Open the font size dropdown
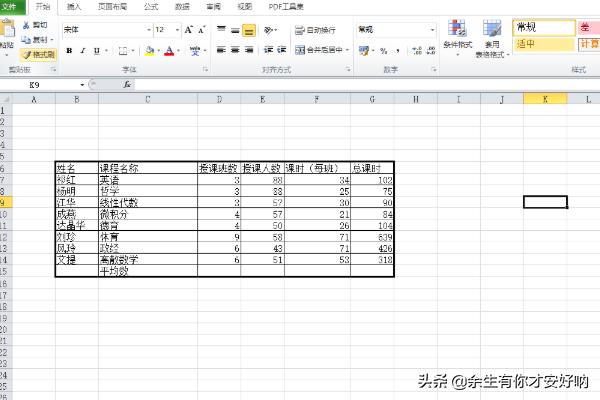600x400 pixels. point(178,30)
